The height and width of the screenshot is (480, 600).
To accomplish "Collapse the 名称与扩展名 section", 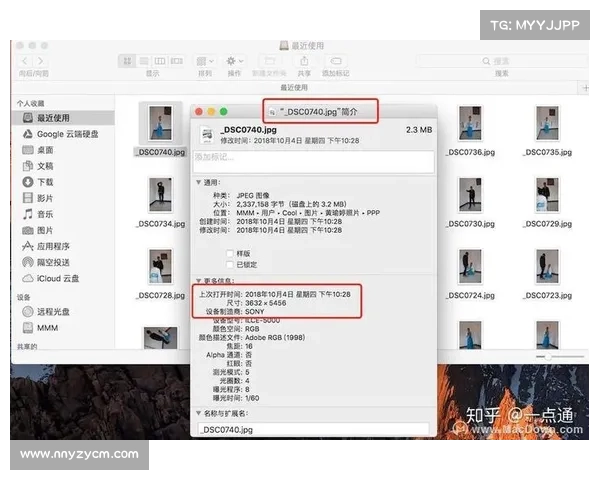I will (x=198, y=412).
